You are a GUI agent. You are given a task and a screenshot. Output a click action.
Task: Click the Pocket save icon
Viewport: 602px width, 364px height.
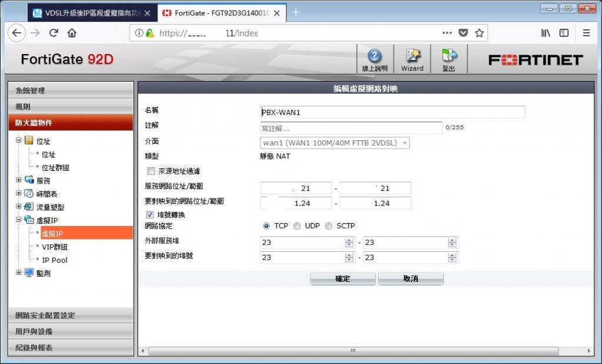(x=463, y=33)
